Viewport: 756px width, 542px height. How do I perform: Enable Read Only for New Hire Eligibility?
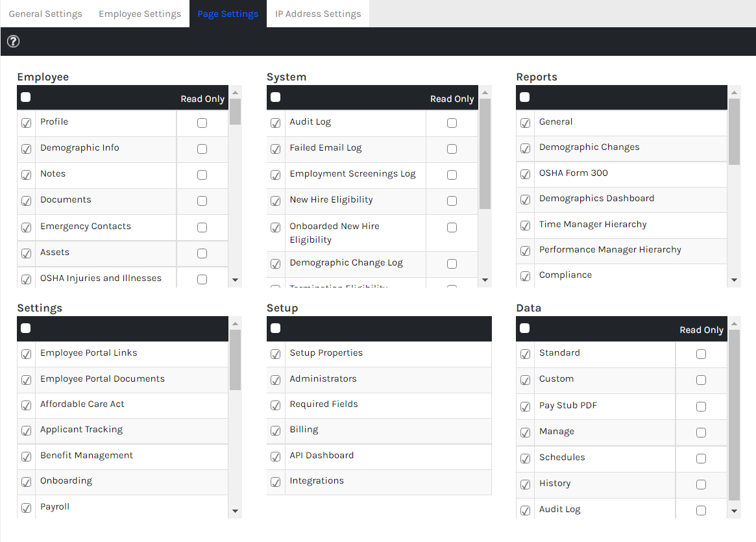tap(452, 201)
